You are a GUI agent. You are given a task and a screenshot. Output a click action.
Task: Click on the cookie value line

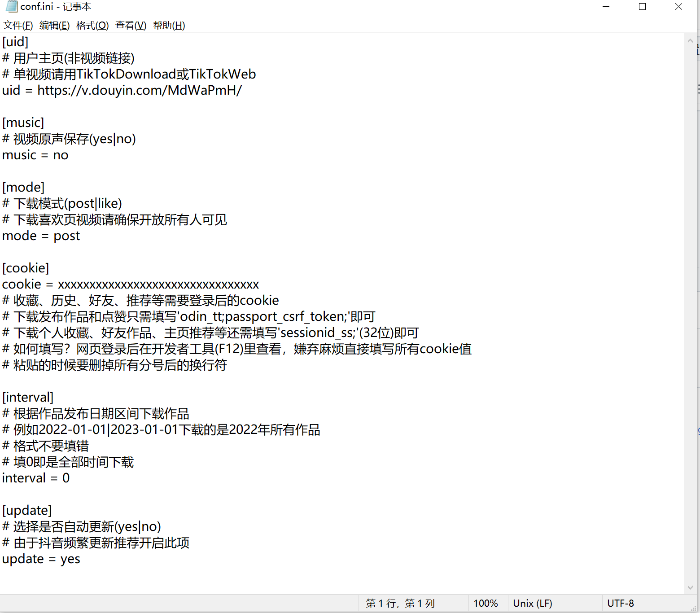pyautogui.click(x=130, y=284)
